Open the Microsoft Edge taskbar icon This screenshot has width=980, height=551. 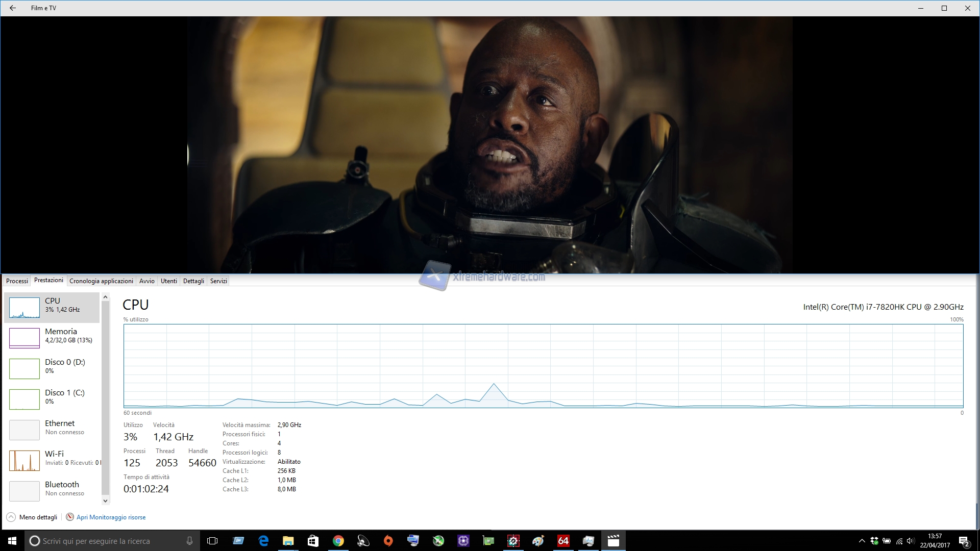[x=263, y=541]
